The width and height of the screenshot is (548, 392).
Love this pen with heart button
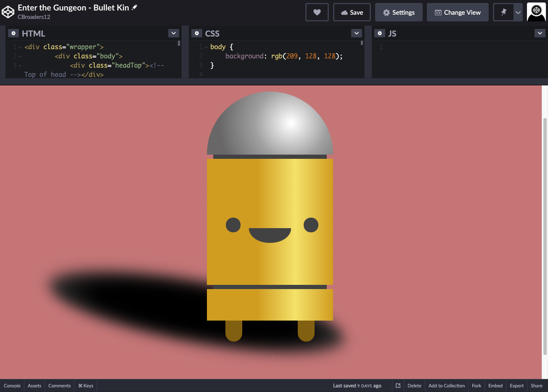[317, 12]
